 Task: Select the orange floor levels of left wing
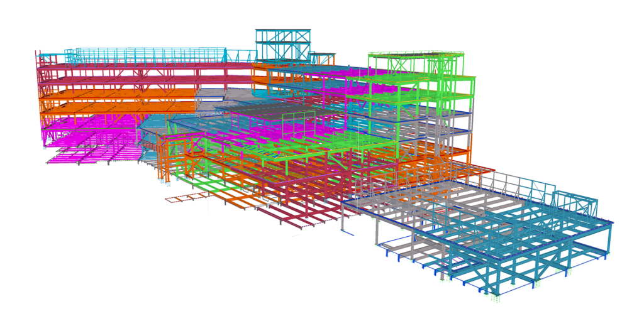click(x=119, y=101)
